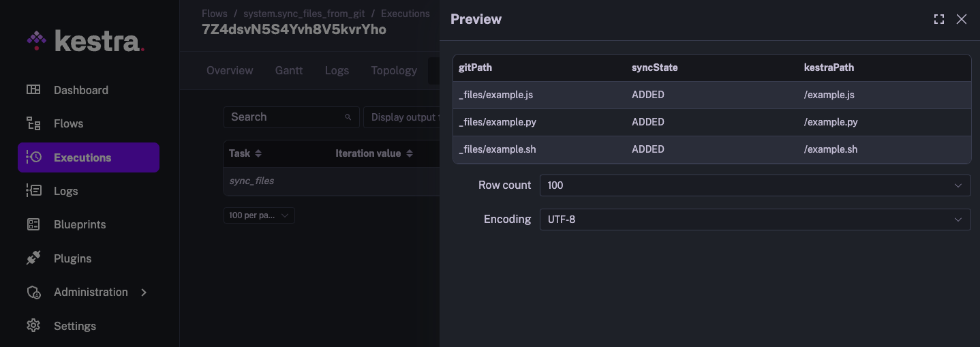Click the Settings gear icon

pos(33,326)
